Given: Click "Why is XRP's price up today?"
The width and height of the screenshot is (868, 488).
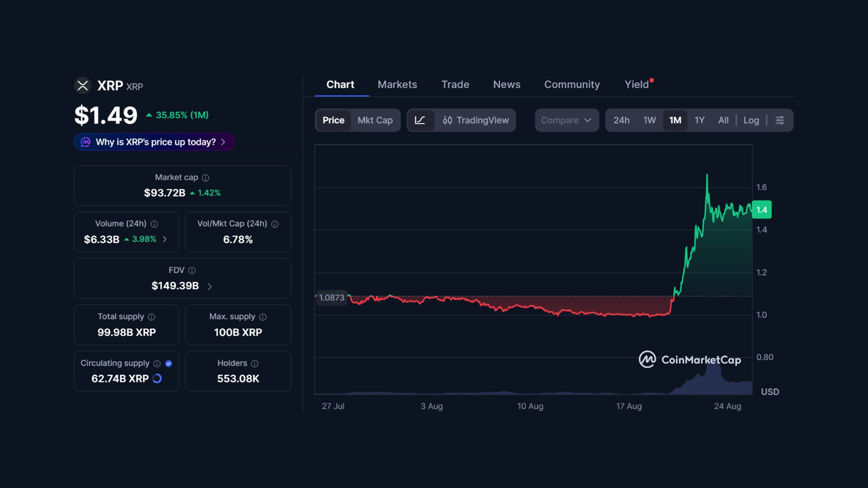Looking at the screenshot, I should click(154, 142).
